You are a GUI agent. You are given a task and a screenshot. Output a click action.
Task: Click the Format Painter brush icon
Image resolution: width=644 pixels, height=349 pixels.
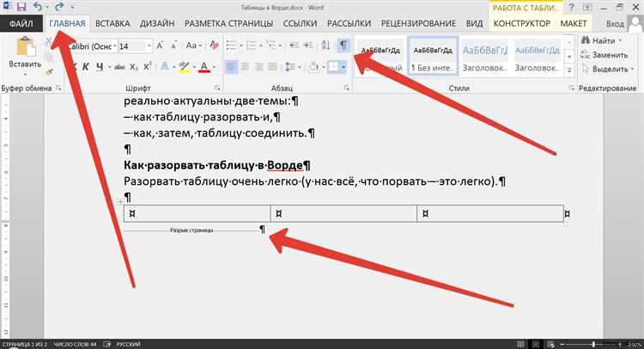[x=49, y=72]
